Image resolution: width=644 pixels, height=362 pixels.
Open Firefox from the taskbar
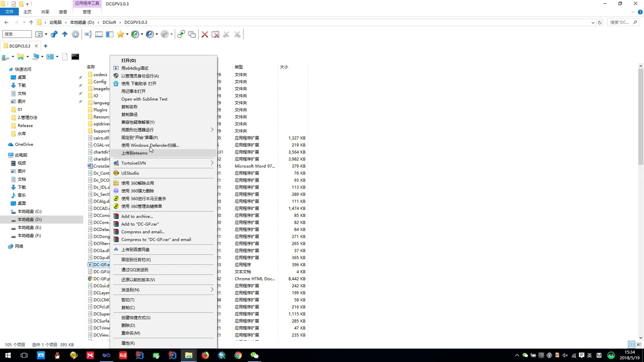coord(205,355)
